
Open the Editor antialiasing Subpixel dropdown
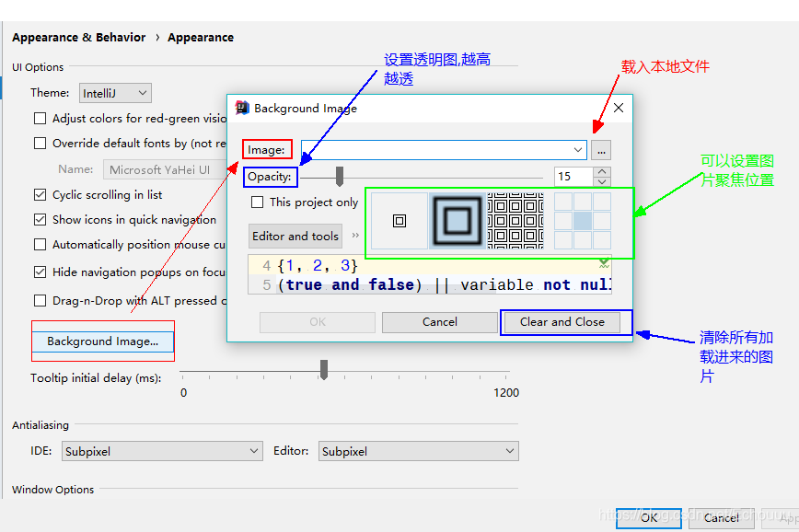click(x=418, y=451)
